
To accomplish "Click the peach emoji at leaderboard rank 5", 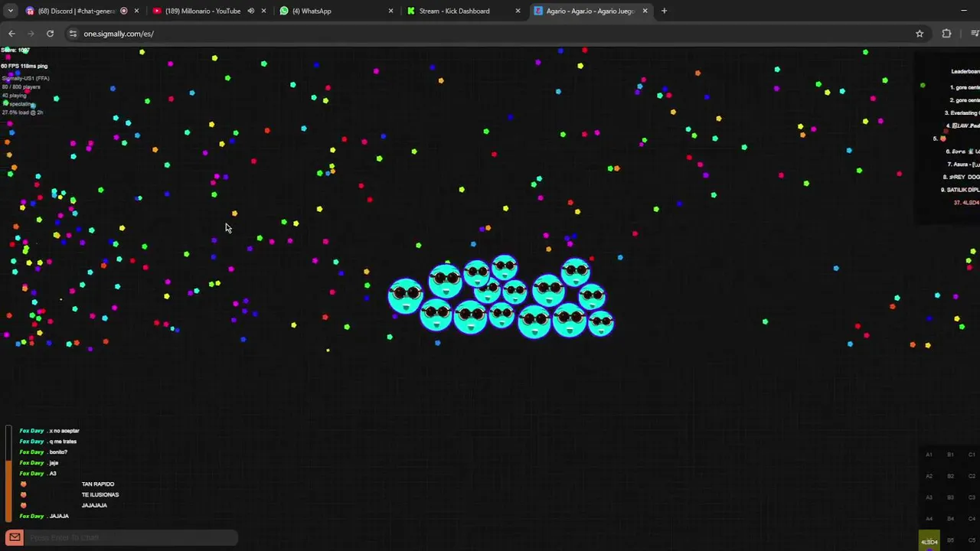I will point(943,139).
